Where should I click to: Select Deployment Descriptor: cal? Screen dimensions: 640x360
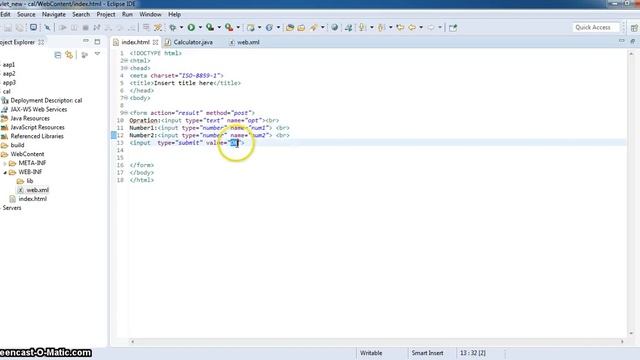[46, 100]
